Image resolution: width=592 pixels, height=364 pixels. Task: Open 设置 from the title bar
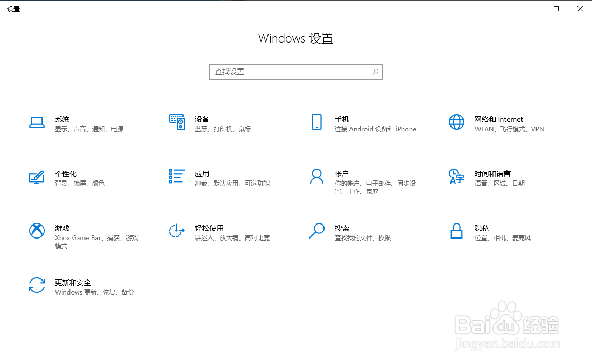[x=13, y=9]
